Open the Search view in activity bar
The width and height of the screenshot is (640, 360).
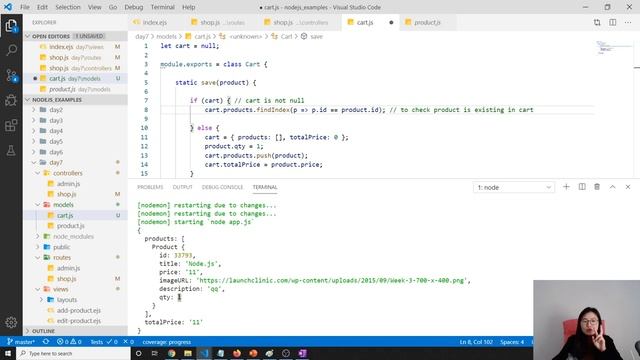pyautogui.click(x=11, y=50)
